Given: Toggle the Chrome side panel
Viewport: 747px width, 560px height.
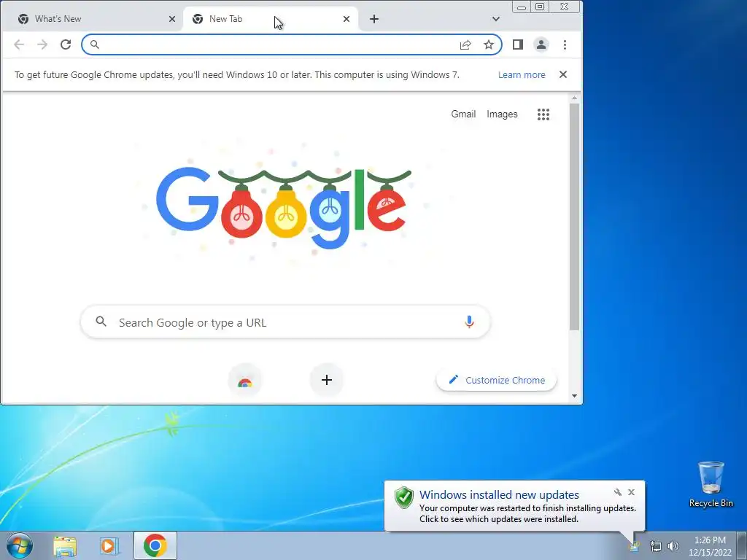Looking at the screenshot, I should tap(518, 44).
